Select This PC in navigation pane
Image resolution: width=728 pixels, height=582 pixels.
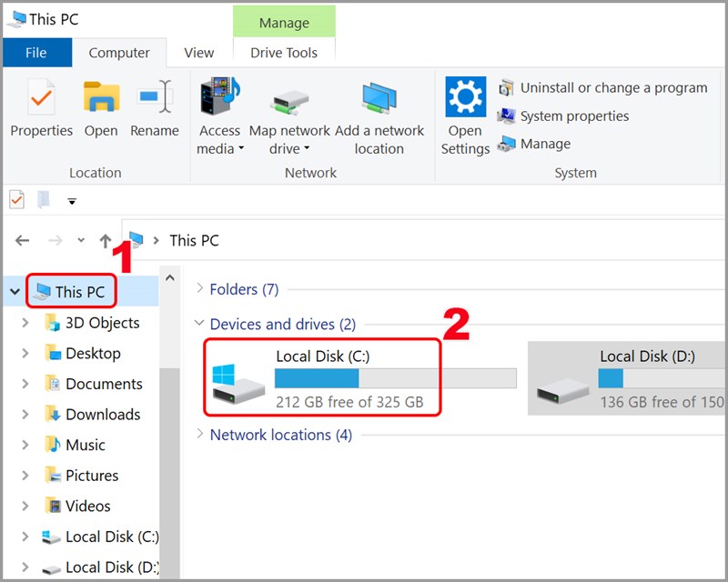pos(80,292)
